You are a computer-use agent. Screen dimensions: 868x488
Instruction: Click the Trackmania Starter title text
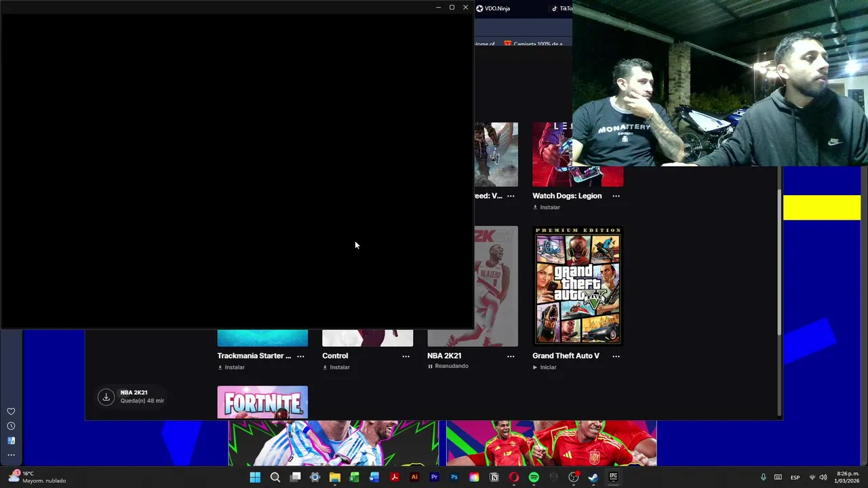point(254,356)
